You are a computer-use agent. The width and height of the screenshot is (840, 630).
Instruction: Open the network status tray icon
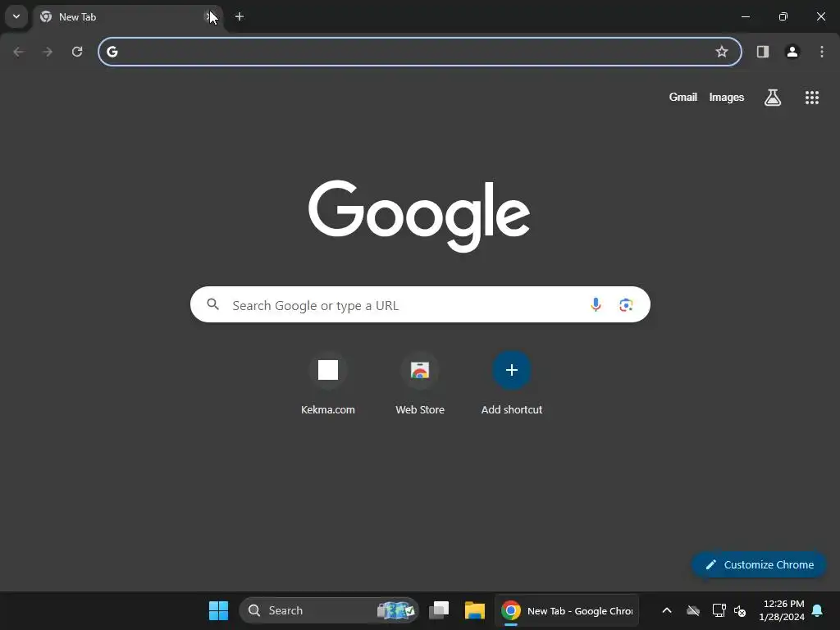[719, 610]
